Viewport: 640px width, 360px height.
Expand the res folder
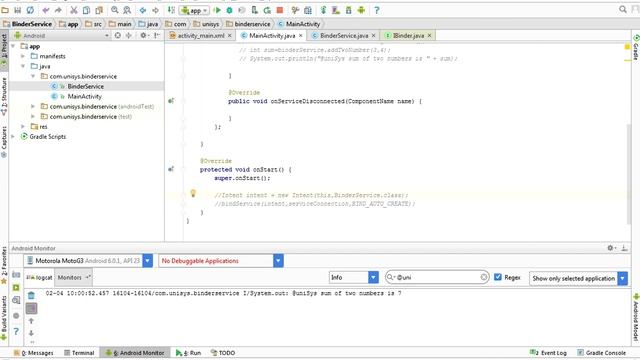point(23,127)
